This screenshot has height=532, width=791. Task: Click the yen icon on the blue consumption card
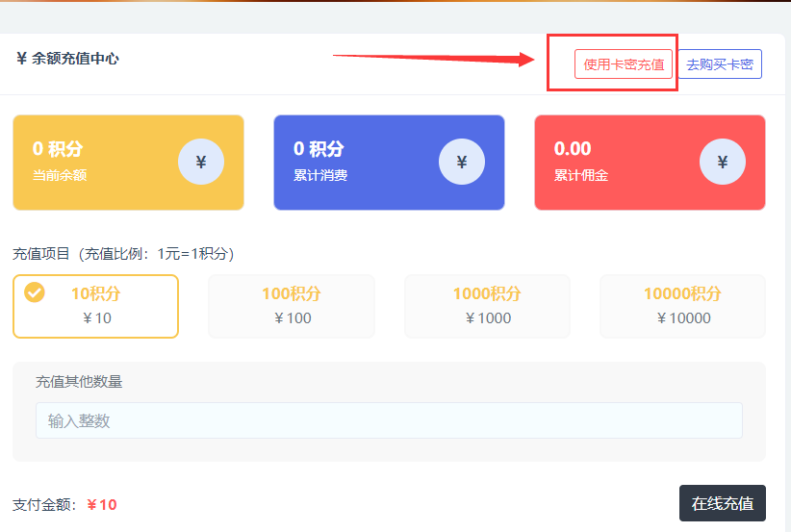[462, 163]
